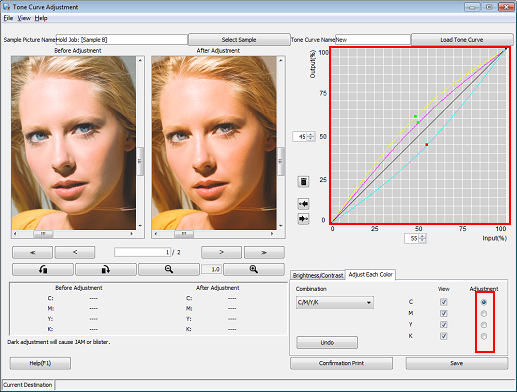The image size is (517, 392).
Task: Select the M adjustment radio button
Action: point(484,314)
